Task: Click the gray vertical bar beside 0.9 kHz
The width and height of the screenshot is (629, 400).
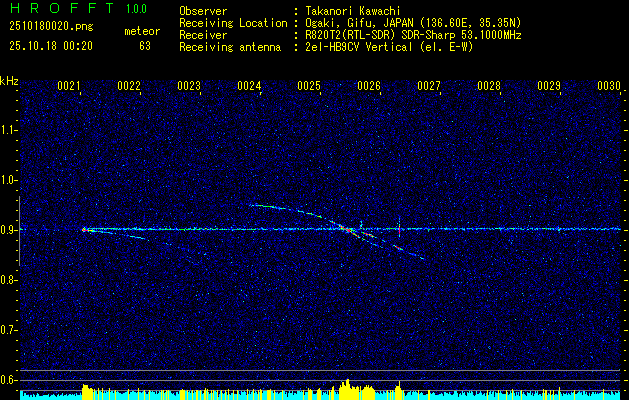Action: point(19,231)
